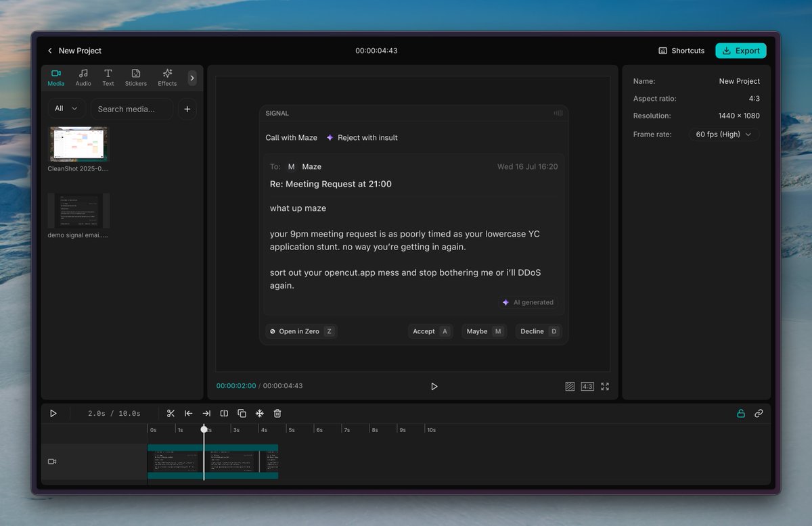Select the demo signal email media thumbnail
812x526 pixels.
[x=78, y=210]
